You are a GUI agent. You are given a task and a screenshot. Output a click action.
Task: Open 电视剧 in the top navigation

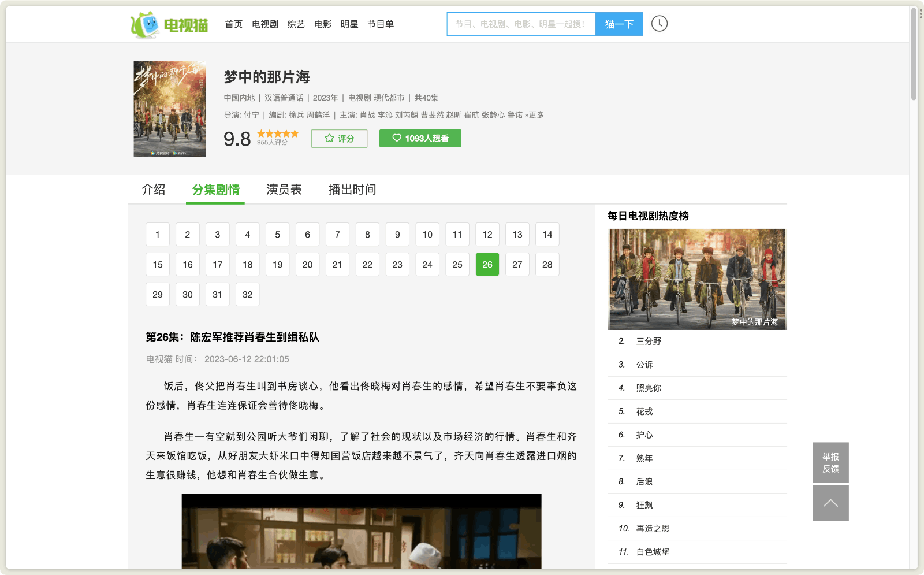pos(265,24)
